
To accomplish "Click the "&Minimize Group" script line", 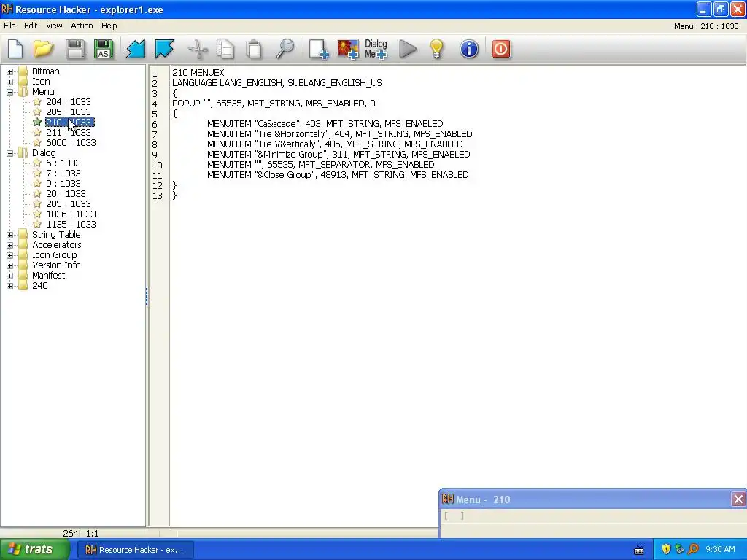I will click(x=338, y=155).
